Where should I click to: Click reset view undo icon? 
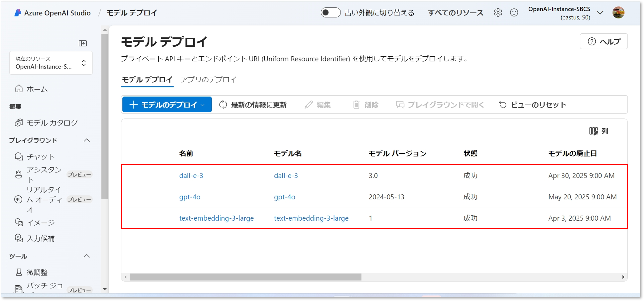tap(503, 104)
